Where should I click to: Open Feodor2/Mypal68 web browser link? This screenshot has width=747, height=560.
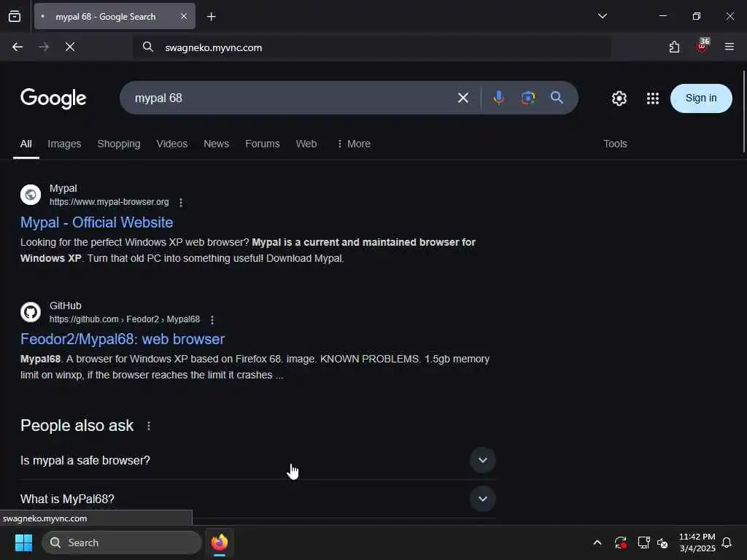pos(123,339)
